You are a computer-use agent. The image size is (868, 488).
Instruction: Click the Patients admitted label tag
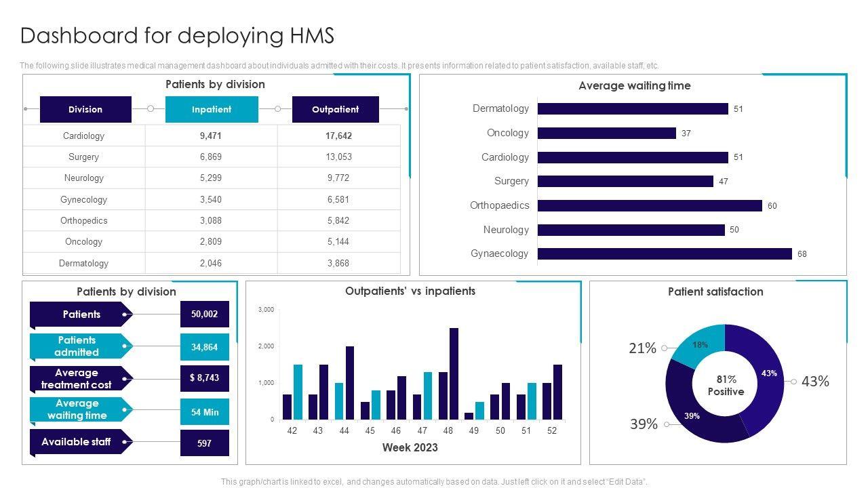[x=78, y=346]
